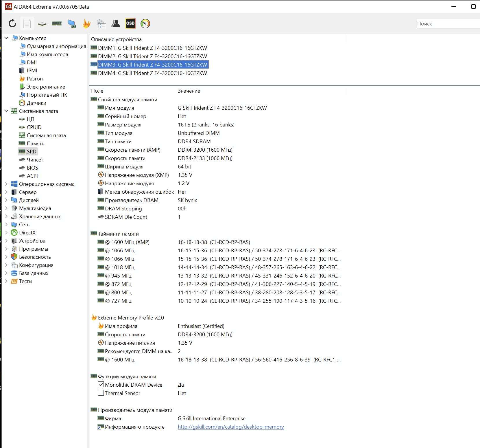Open the ACPI tree item
Image resolution: width=480 pixels, height=448 pixels.
(x=28, y=176)
